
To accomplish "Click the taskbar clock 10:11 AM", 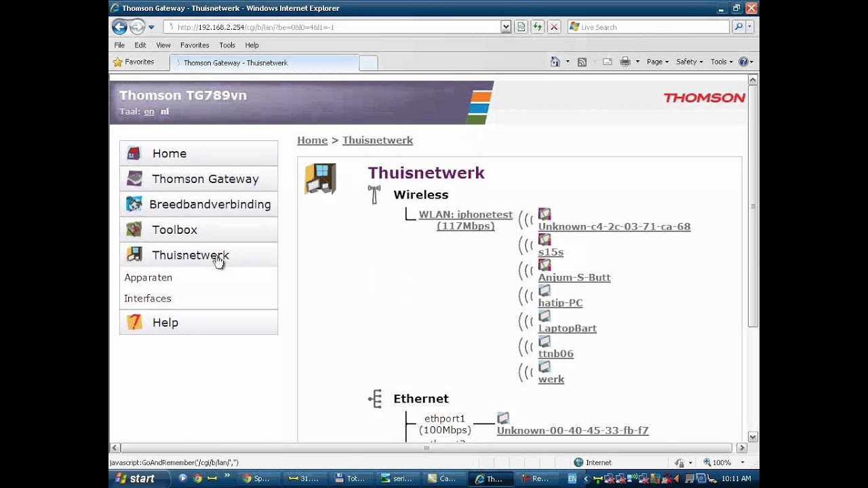I will (x=736, y=479).
